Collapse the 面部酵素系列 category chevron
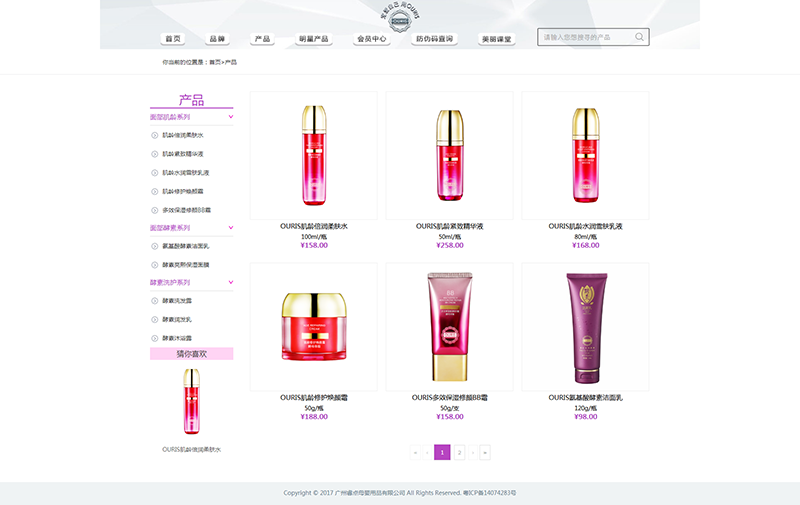 (x=231, y=228)
